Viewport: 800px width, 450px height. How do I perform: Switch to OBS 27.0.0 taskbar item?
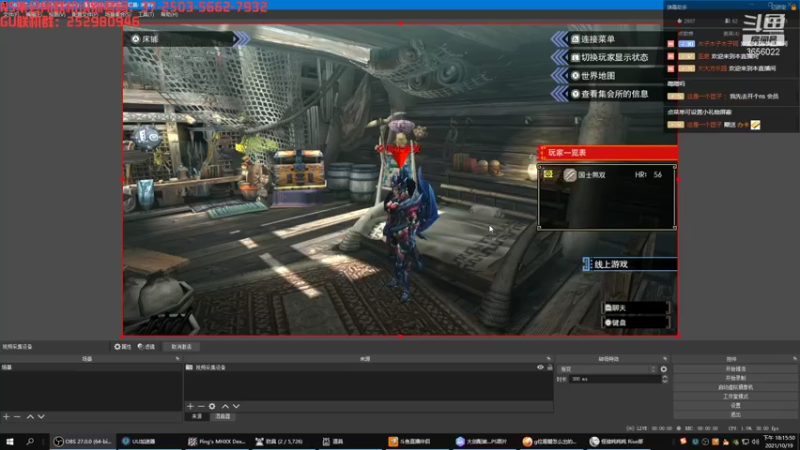tap(83, 441)
